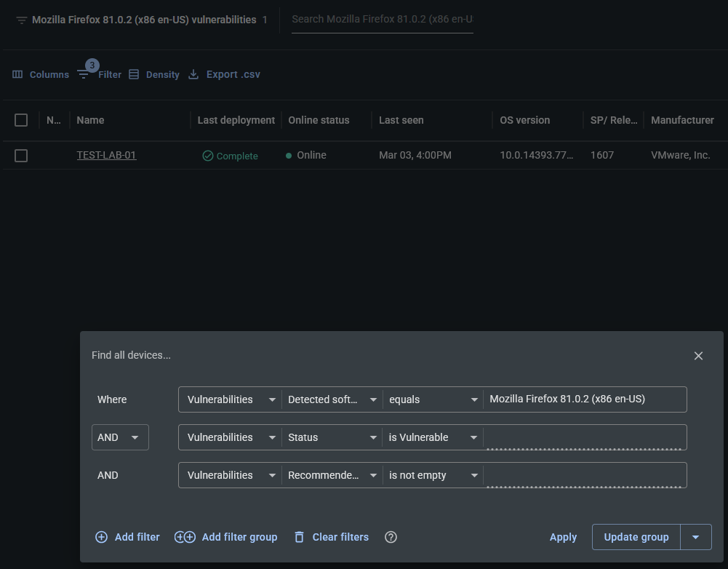This screenshot has width=728, height=569.
Task: Expand the Update group arrow menu
Action: click(x=695, y=538)
